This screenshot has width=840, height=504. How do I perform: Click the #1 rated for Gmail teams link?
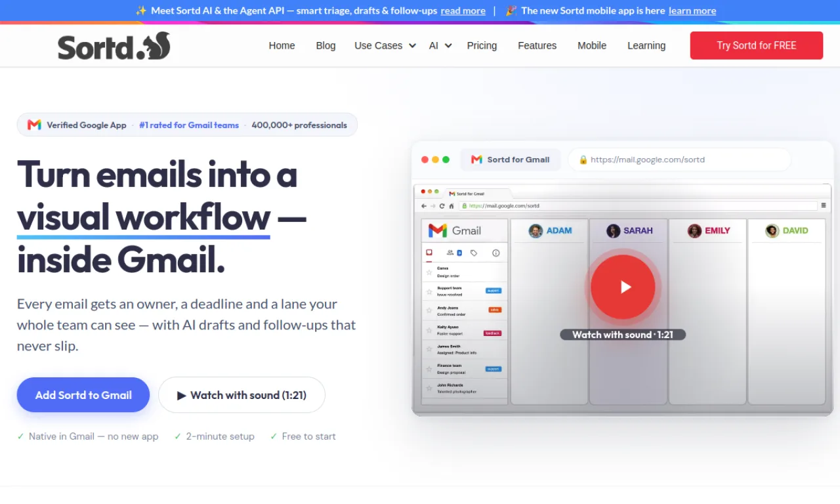[189, 125]
